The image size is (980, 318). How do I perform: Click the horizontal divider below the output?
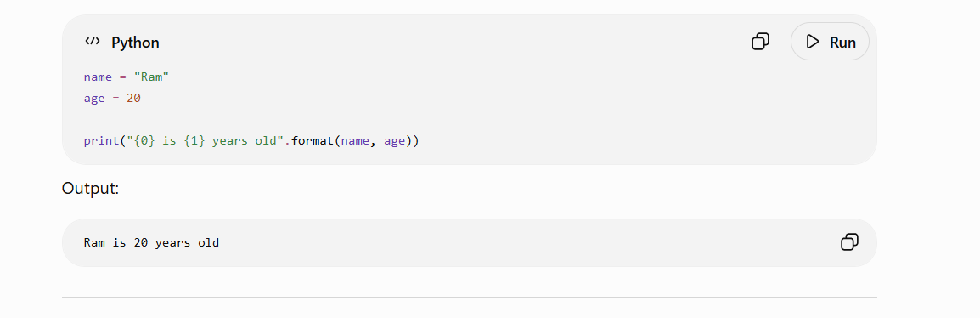point(470,297)
